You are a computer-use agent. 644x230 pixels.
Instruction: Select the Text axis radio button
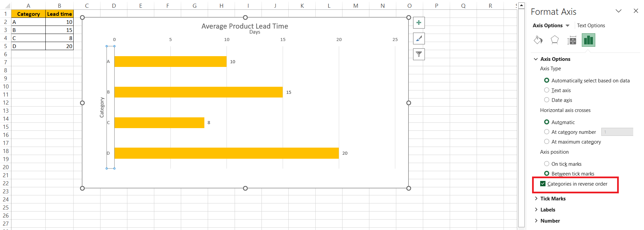point(547,90)
